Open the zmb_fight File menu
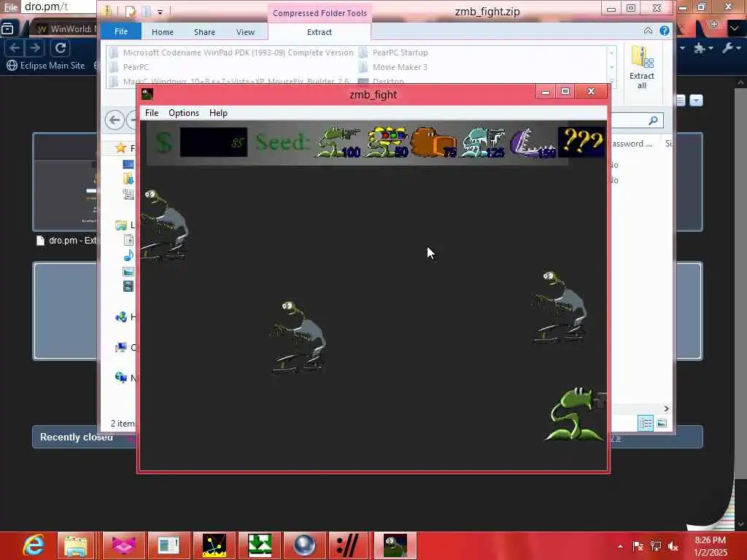Image resolution: width=747 pixels, height=560 pixels. coord(152,113)
